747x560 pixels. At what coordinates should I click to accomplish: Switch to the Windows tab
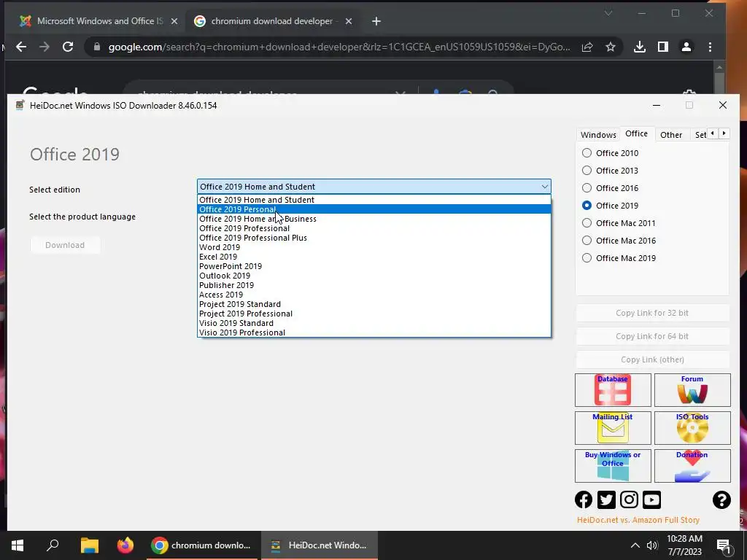coord(598,135)
